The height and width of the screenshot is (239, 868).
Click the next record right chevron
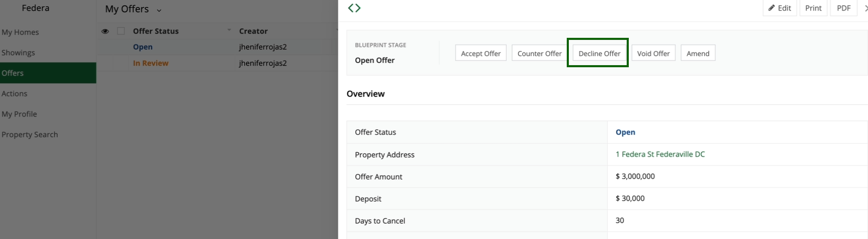point(358,8)
